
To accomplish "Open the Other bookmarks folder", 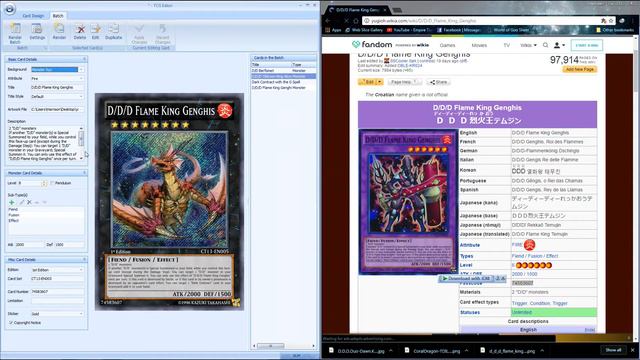I will (615, 30).
